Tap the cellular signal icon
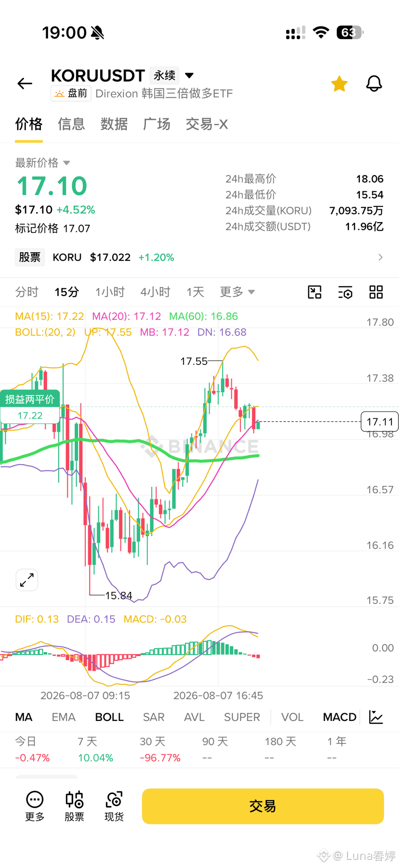This screenshot has height=868, width=399. [x=295, y=32]
